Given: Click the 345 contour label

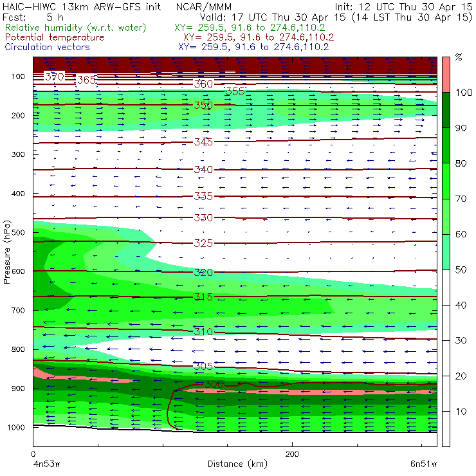Looking at the screenshot, I should click(203, 142).
